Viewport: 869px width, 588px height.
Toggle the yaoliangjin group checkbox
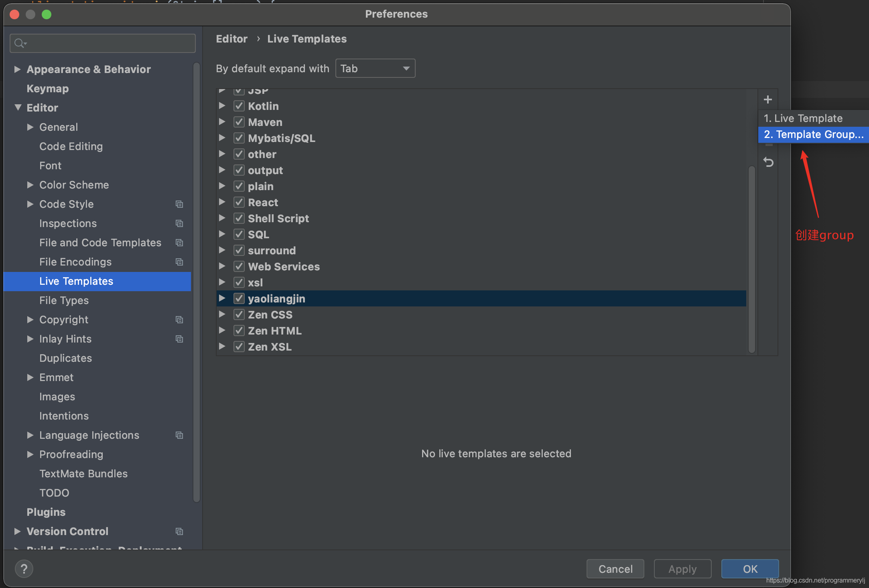point(239,298)
